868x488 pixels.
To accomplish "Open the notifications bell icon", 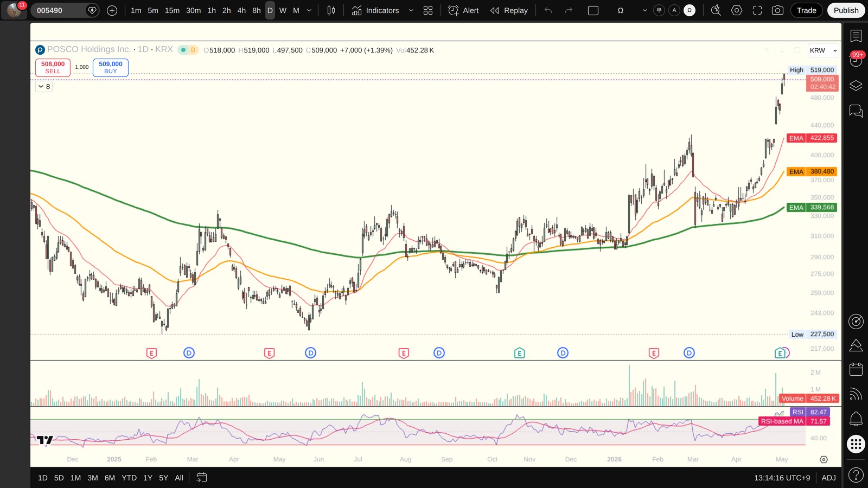I will [856, 419].
